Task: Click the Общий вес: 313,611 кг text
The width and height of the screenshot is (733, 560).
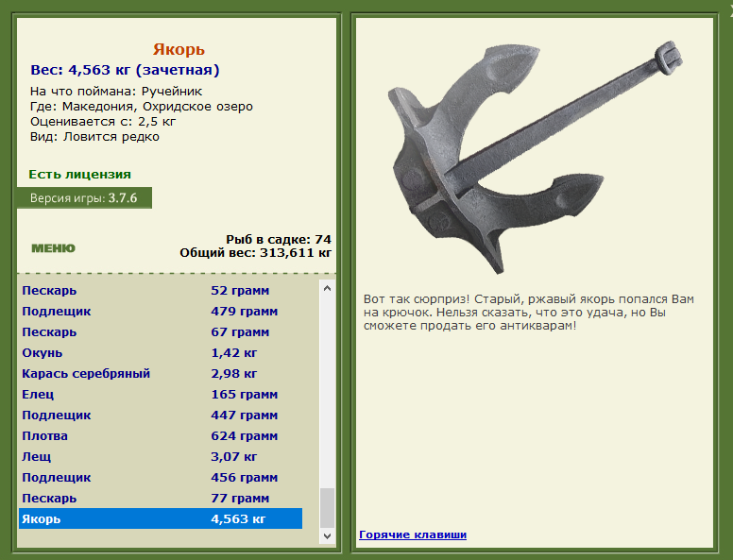Action: click(x=256, y=253)
